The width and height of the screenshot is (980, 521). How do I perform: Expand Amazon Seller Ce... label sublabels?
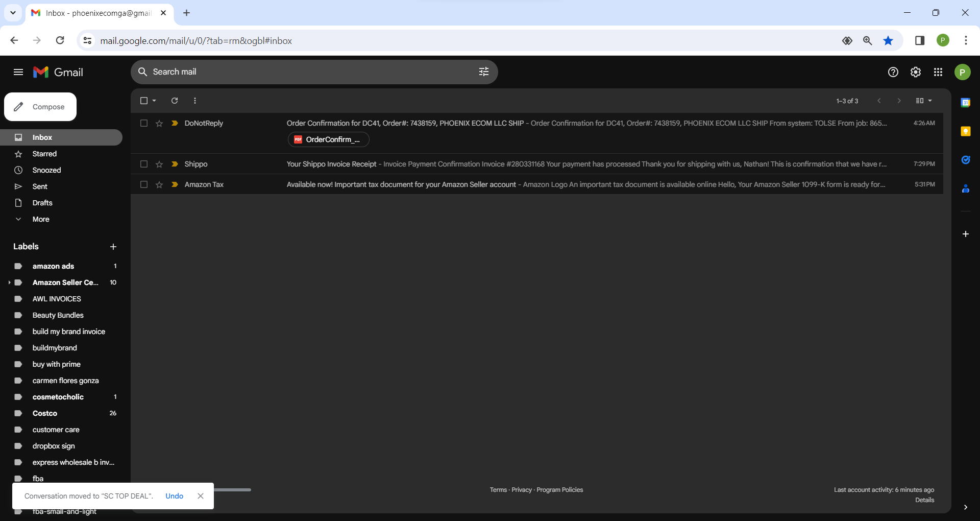9,282
